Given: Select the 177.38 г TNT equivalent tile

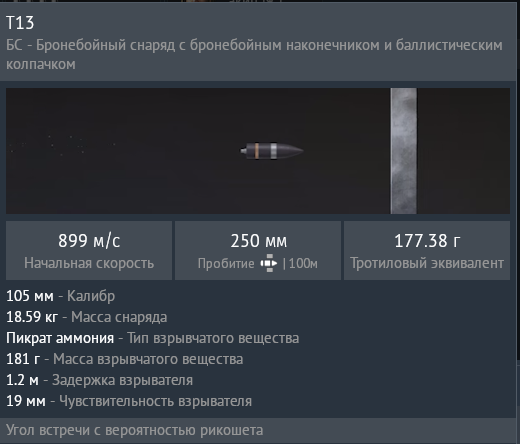Looking at the screenshot, I should pyautogui.click(x=427, y=250).
